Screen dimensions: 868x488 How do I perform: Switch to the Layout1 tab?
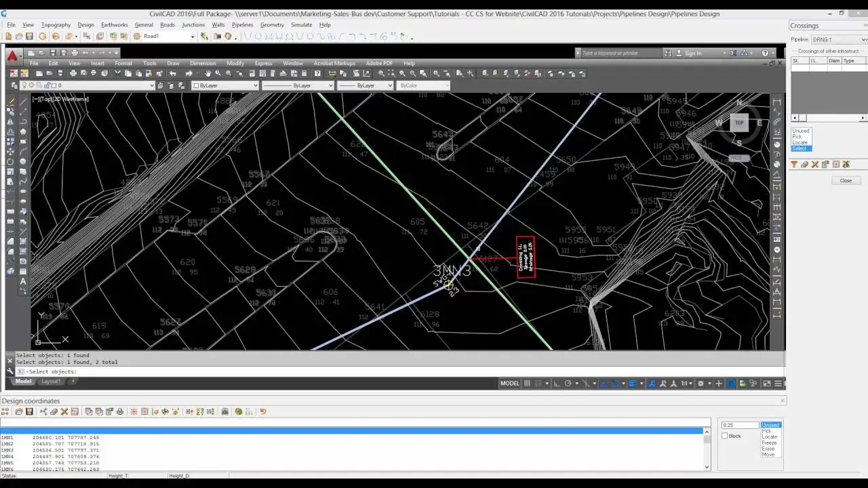[x=51, y=381]
